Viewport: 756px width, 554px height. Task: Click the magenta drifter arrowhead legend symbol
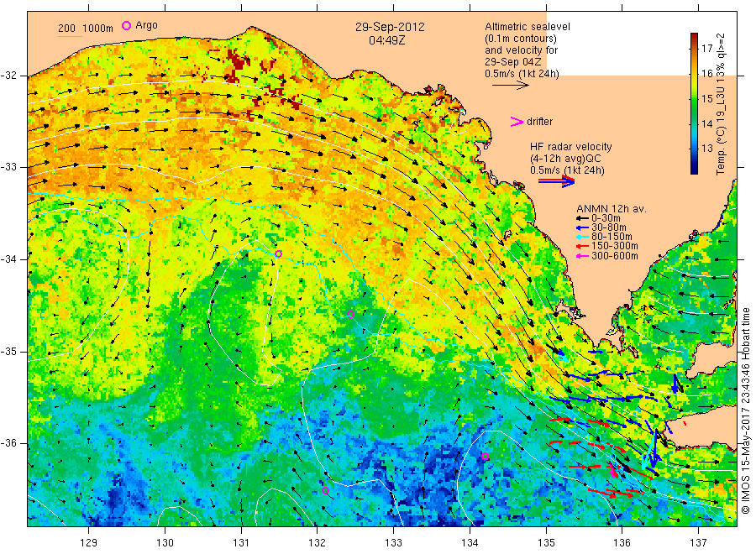click(517, 122)
